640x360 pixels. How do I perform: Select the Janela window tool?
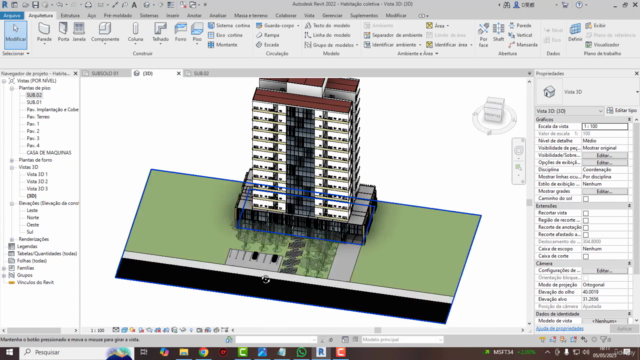tap(79, 33)
